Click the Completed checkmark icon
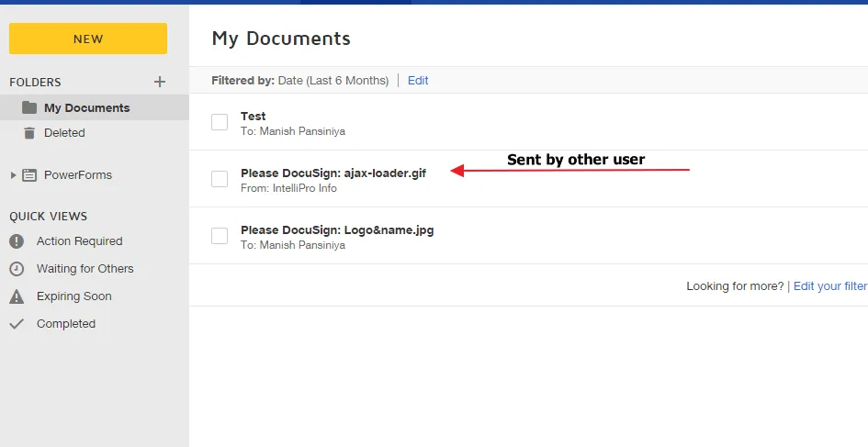Viewport: 868px width, 447px height. (17, 324)
